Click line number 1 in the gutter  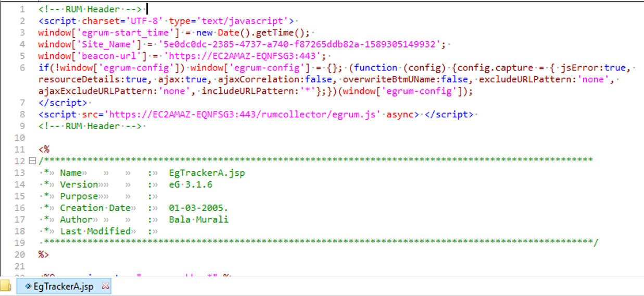pos(21,9)
